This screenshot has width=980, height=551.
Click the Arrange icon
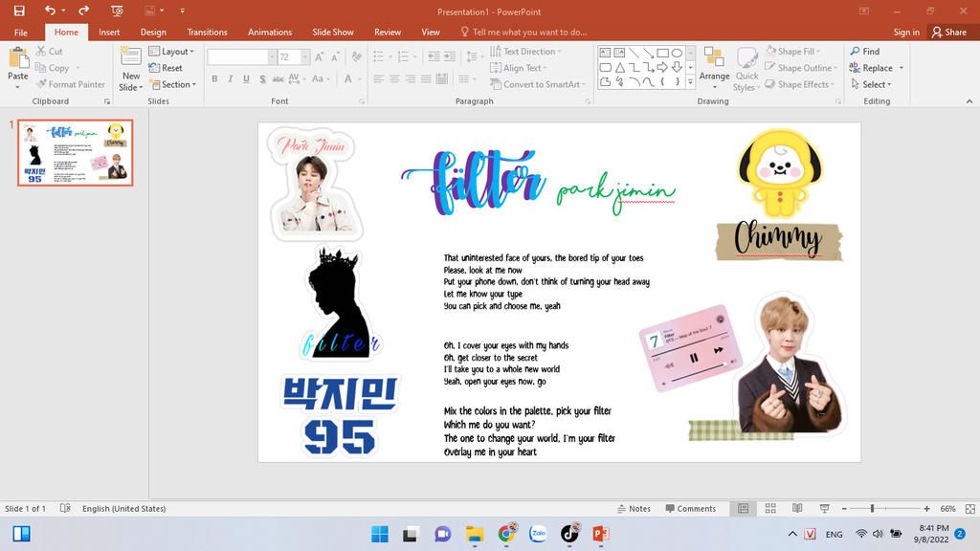pyautogui.click(x=714, y=56)
